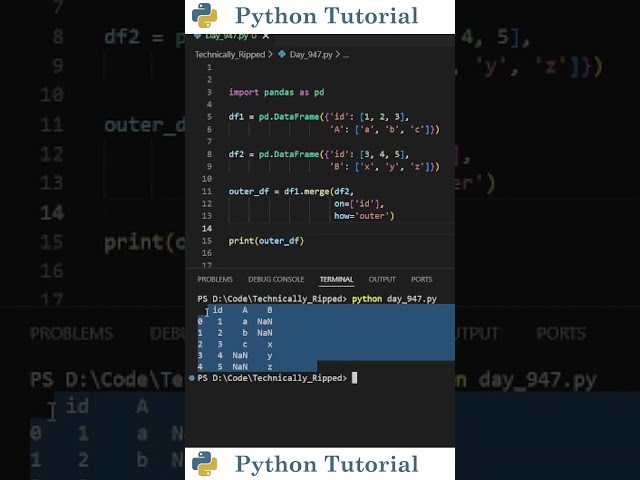Screen dimensions: 640x480
Task: Open Technically_Ripped folder in breadcrumb
Action: click(230, 54)
